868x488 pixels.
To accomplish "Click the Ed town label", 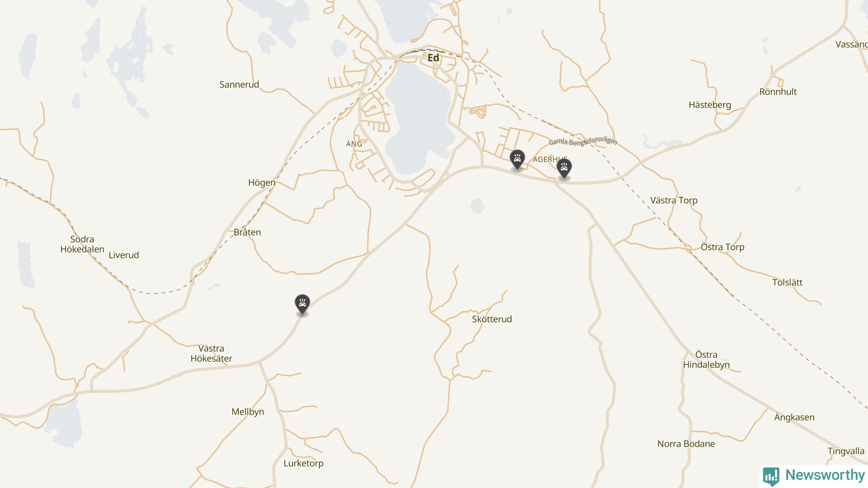I will tap(433, 58).
